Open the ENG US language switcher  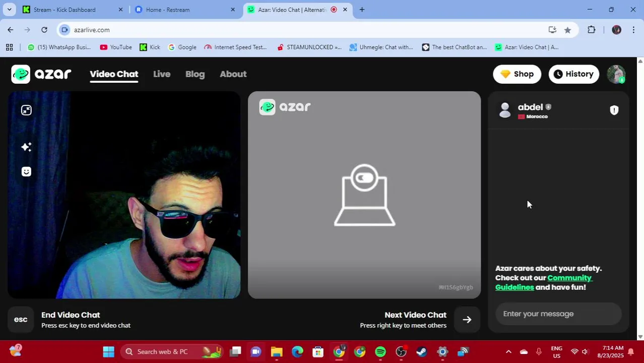coord(556,351)
